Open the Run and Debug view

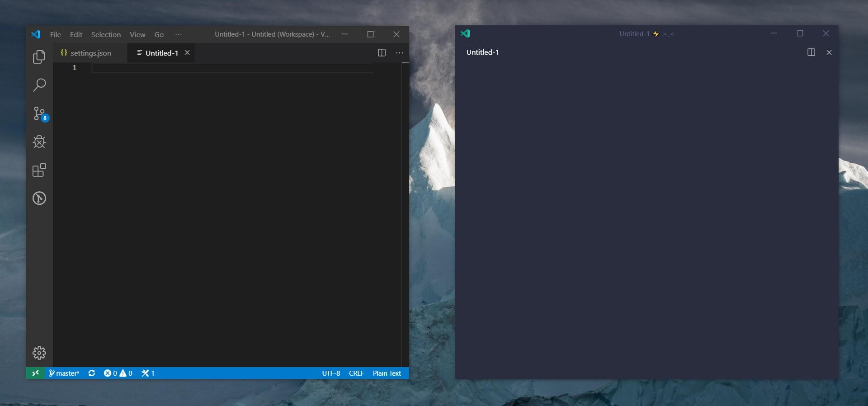coord(39,142)
